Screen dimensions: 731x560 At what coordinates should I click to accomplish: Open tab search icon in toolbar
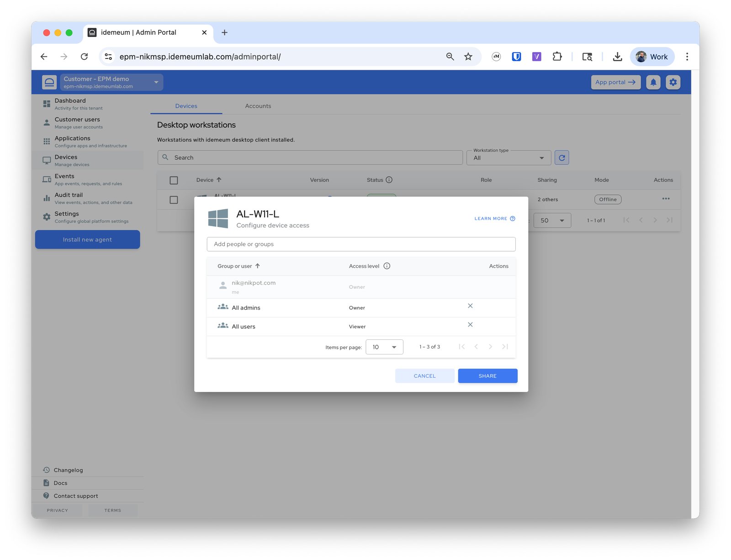coord(587,57)
